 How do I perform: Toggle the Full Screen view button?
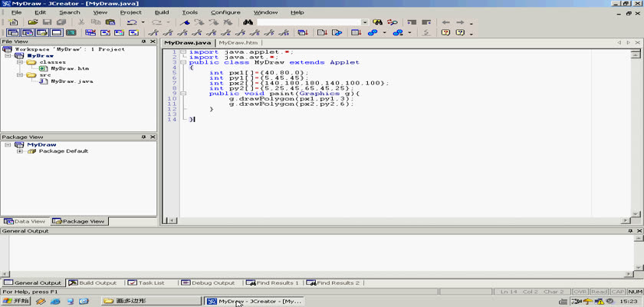[x=71, y=32]
